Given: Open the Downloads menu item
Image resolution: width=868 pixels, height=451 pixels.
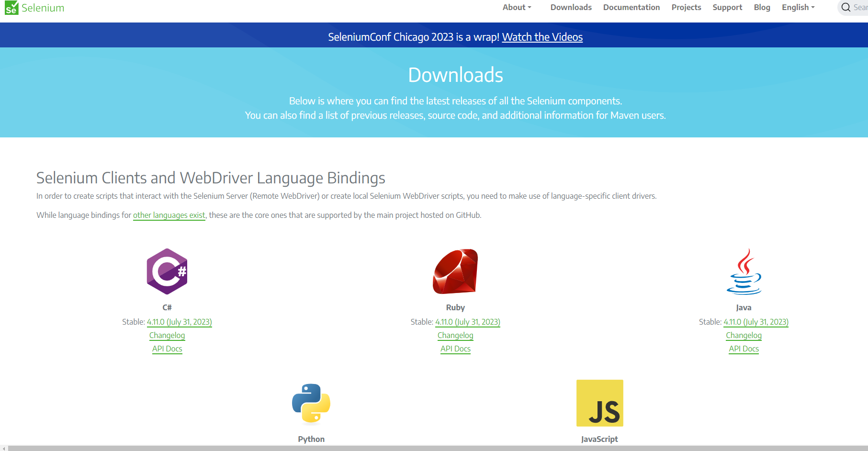Looking at the screenshot, I should [571, 7].
